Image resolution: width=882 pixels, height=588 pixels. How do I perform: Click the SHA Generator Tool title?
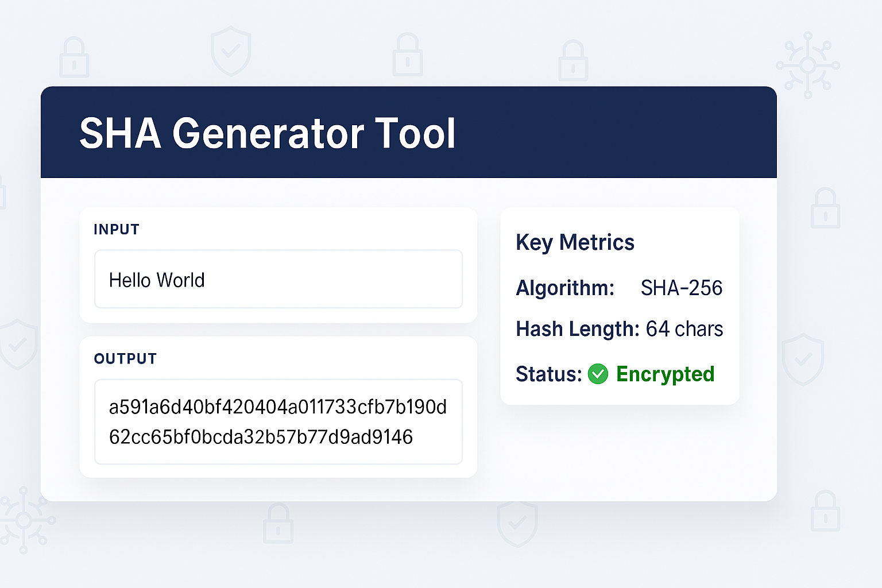pos(268,133)
